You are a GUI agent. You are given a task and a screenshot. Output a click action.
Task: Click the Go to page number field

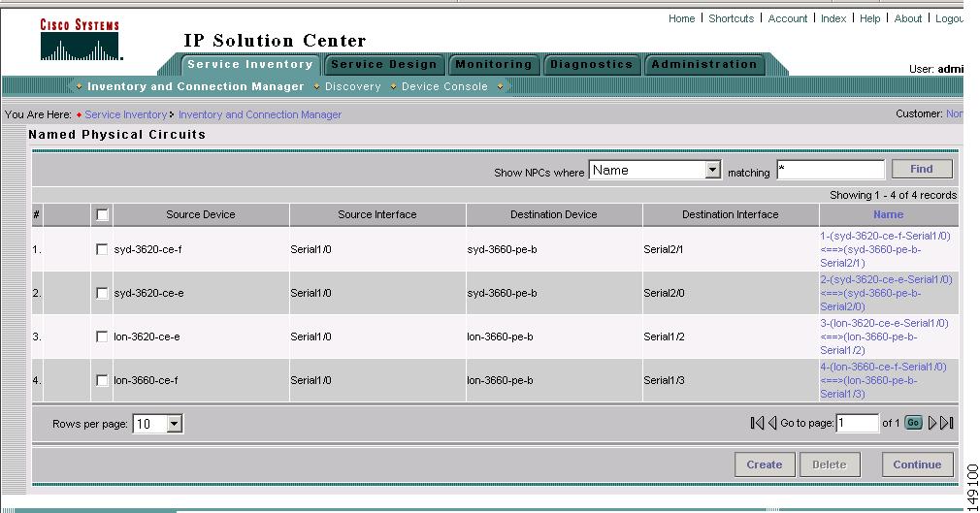point(858,423)
